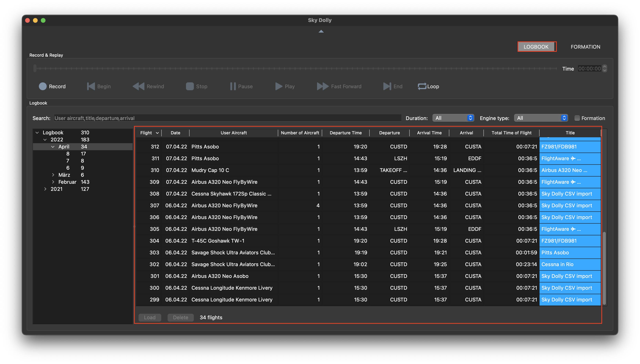Collapse the minimal UI arrow at top
This screenshot has height=364, width=640.
pyautogui.click(x=321, y=31)
